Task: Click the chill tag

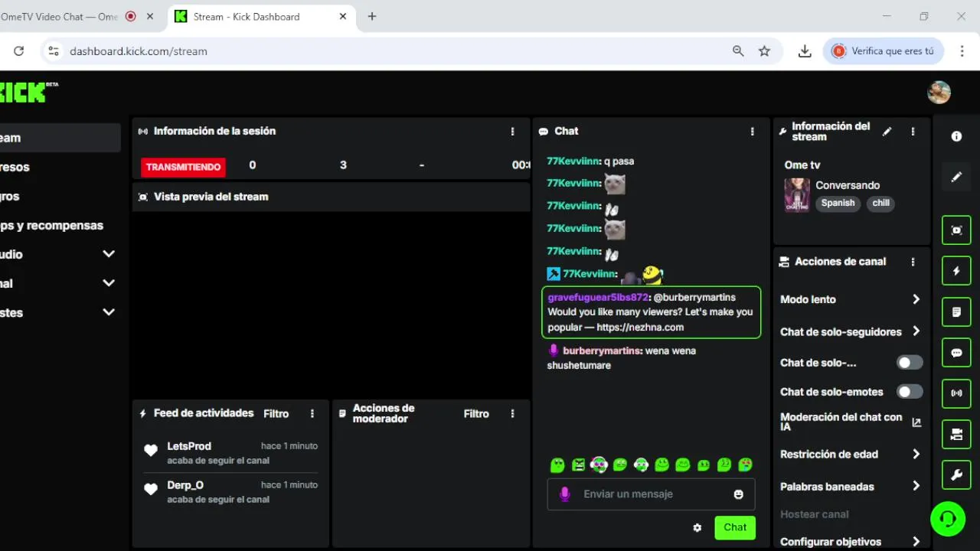Action: [881, 203]
